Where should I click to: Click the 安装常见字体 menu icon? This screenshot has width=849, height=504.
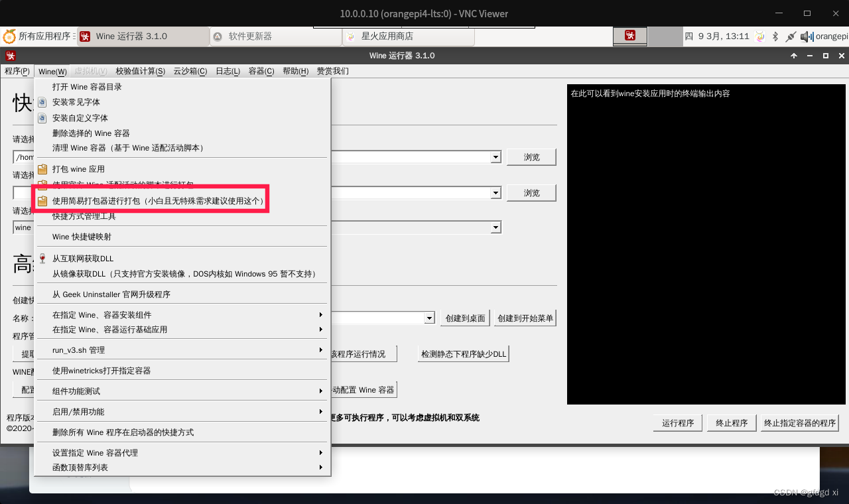[x=42, y=102]
